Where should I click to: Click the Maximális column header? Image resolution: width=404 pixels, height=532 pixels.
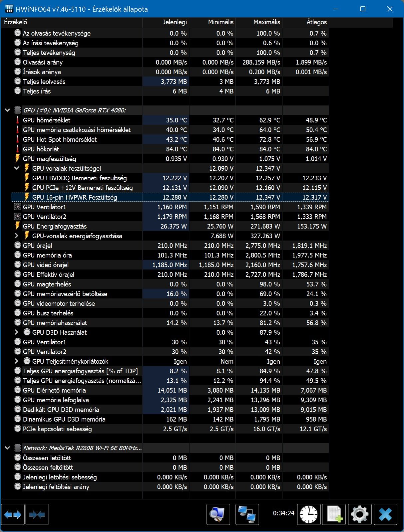click(259, 22)
